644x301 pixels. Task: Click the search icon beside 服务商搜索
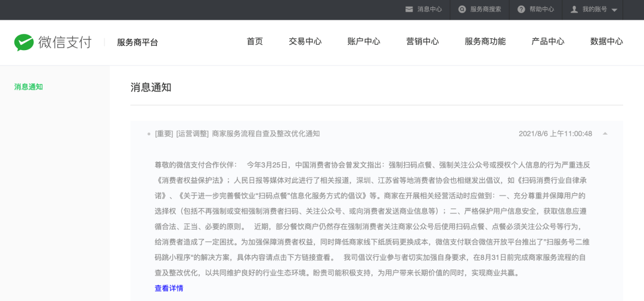tap(462, 10)
